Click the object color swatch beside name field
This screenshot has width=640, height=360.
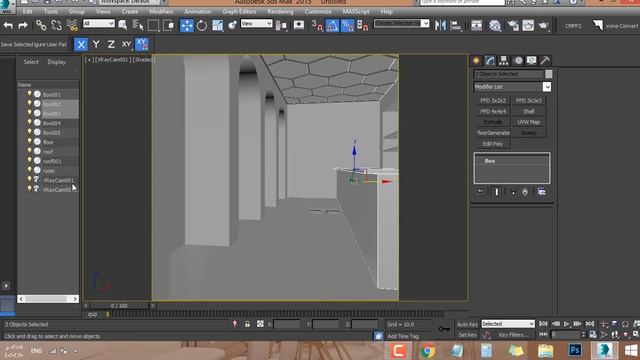tap(549, 74)
